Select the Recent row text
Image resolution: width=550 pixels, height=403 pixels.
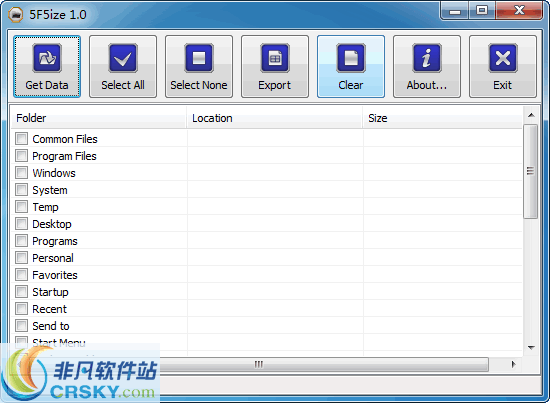tap(49, 309)
